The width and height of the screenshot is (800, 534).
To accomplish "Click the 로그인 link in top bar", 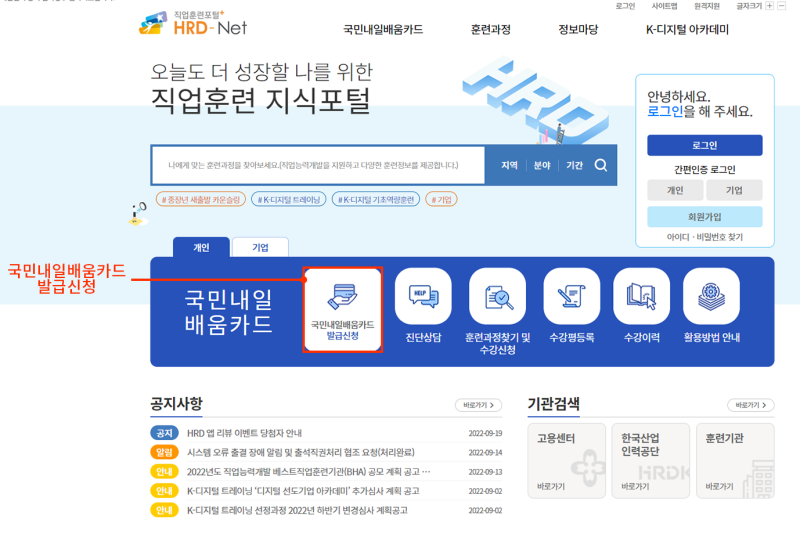I will coord(625,6).
